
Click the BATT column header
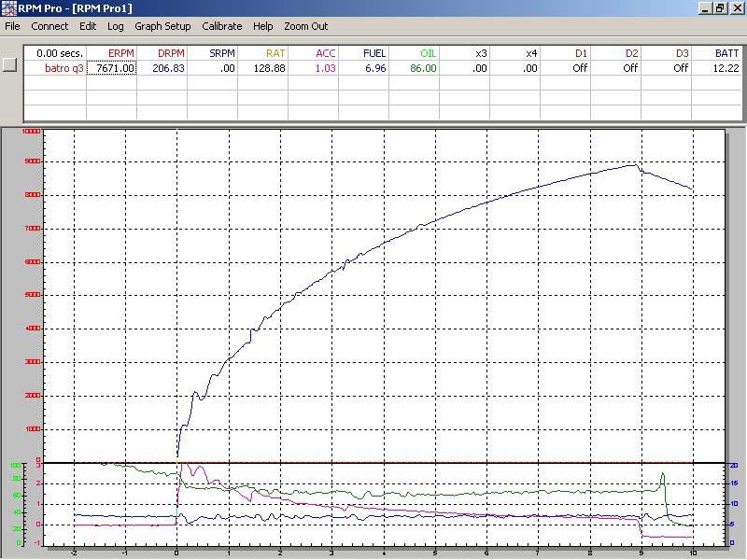pos(717,53)
